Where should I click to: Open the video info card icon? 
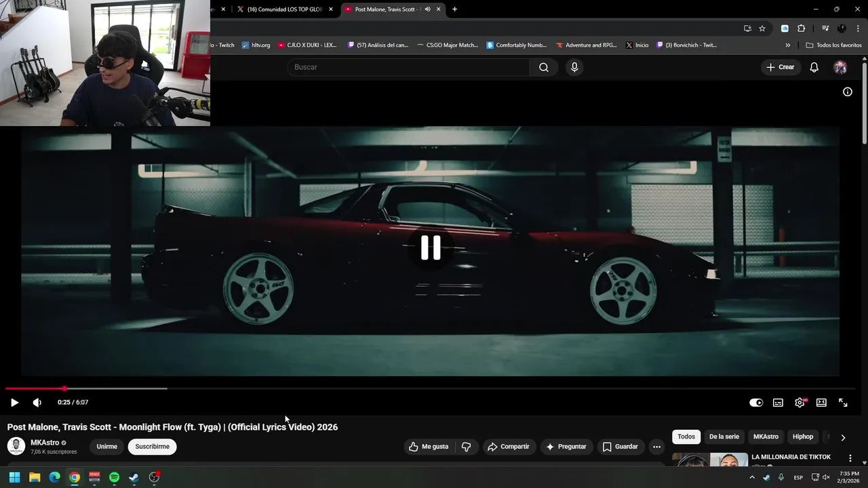pos(847,91)
